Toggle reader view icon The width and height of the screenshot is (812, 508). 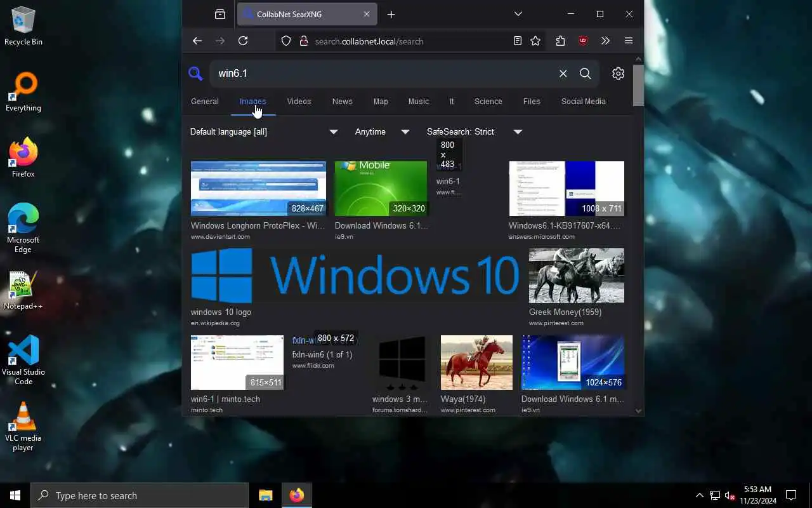(x=518, y=41)
